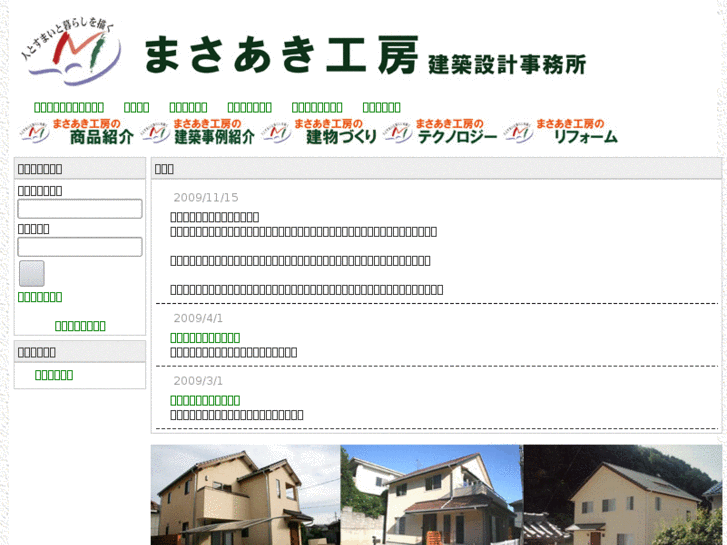The width and height of the screenshot is (727, 545).
Task: Click the left house photo with the balcony
Action: click(x=245, y=495)
